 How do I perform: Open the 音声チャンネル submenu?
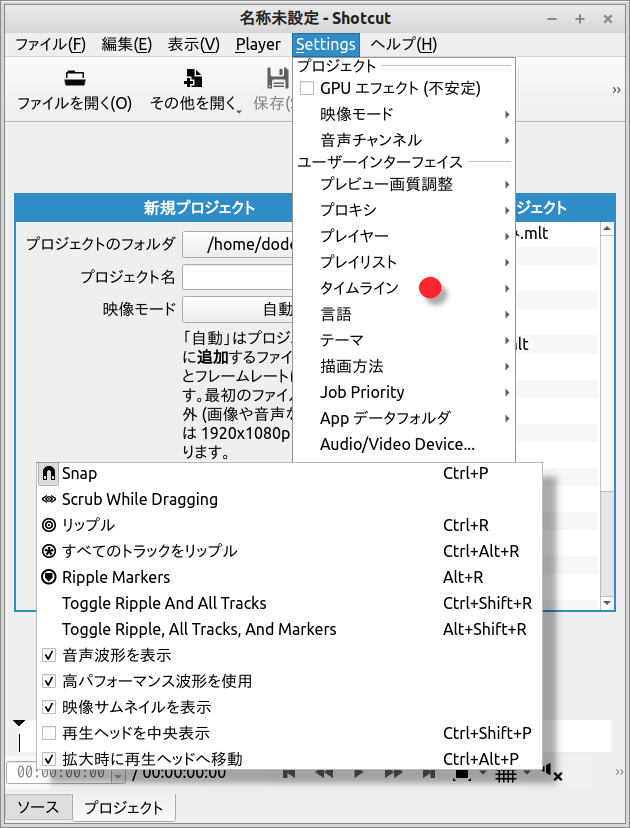coord(404,140)
